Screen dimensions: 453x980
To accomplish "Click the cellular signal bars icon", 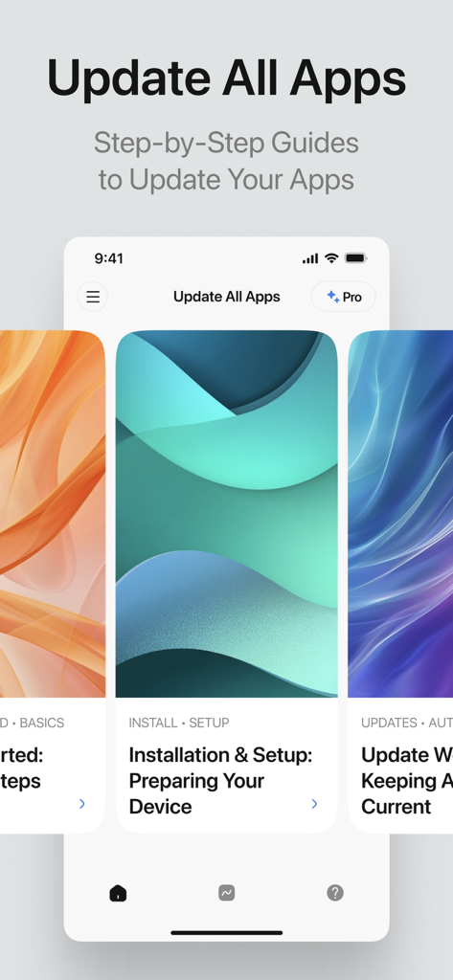I will 310,258.
